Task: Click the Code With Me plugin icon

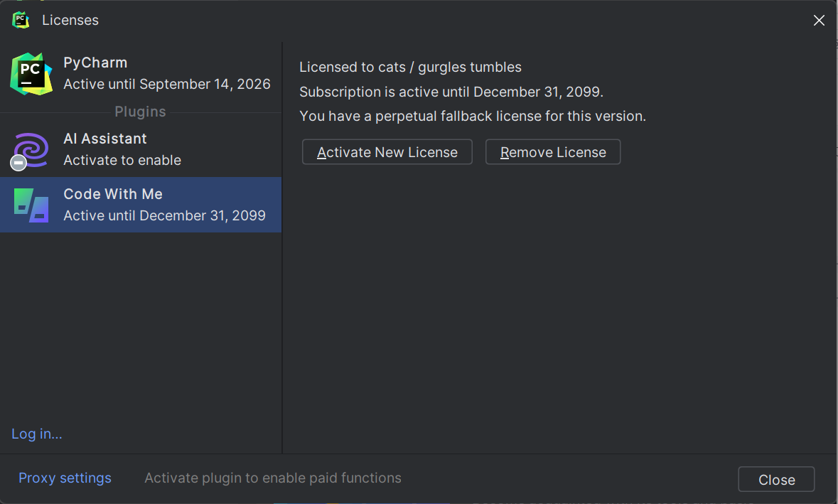Action: tap(31, 205)
